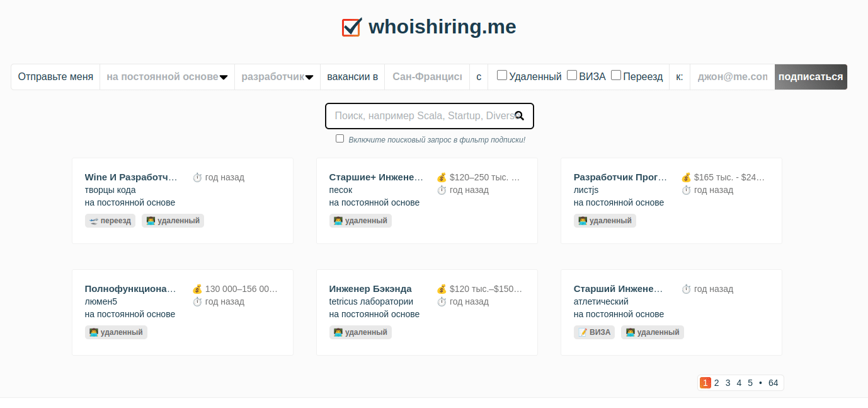Open the на постоянной основе dropdown

(167, 77)
